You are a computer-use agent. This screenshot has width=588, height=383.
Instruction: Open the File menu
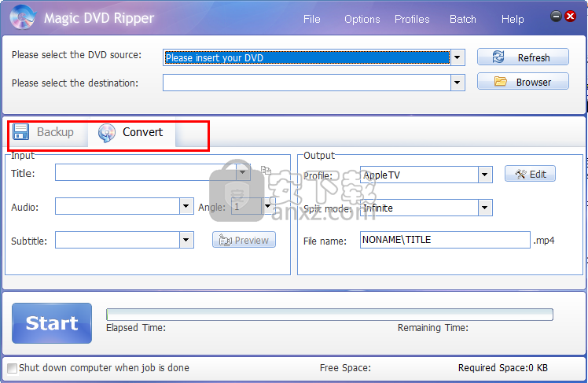pyautogui.click(x=311, y=19)
